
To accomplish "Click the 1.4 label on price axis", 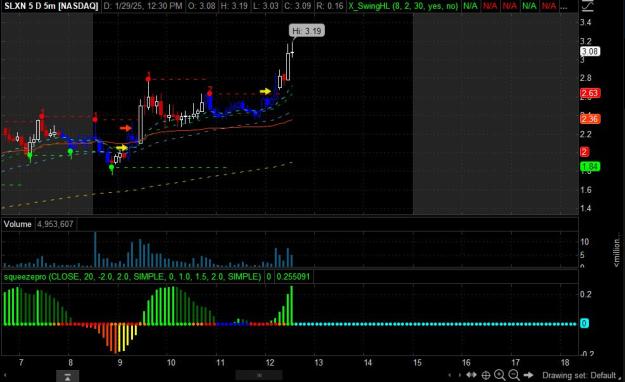I will (586, 208).
